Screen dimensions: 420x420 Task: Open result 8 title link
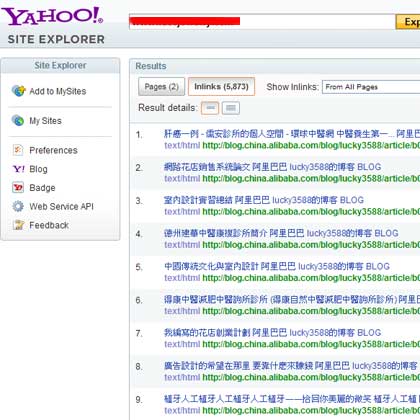click(292, 366)
